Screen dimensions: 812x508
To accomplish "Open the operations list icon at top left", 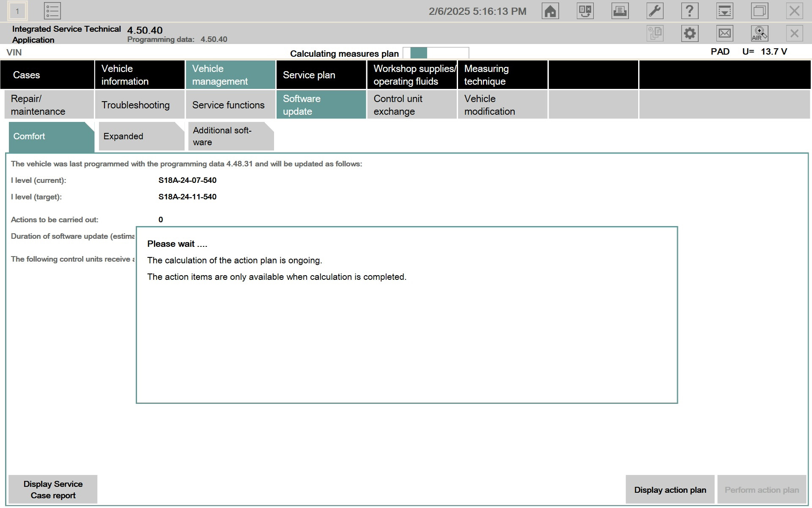I will tap(52, 11).
